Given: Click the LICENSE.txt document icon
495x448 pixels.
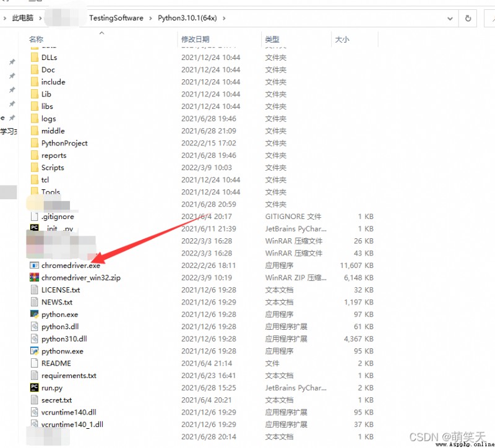Looking at the screenshot, I should click(x=35, y=290).
